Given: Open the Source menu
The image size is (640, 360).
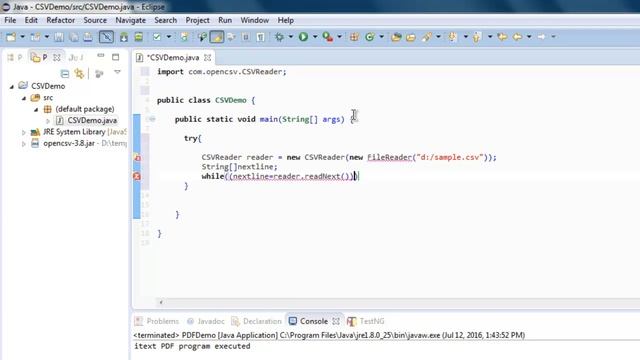Looking at the screenshot, I should (95, 20).
